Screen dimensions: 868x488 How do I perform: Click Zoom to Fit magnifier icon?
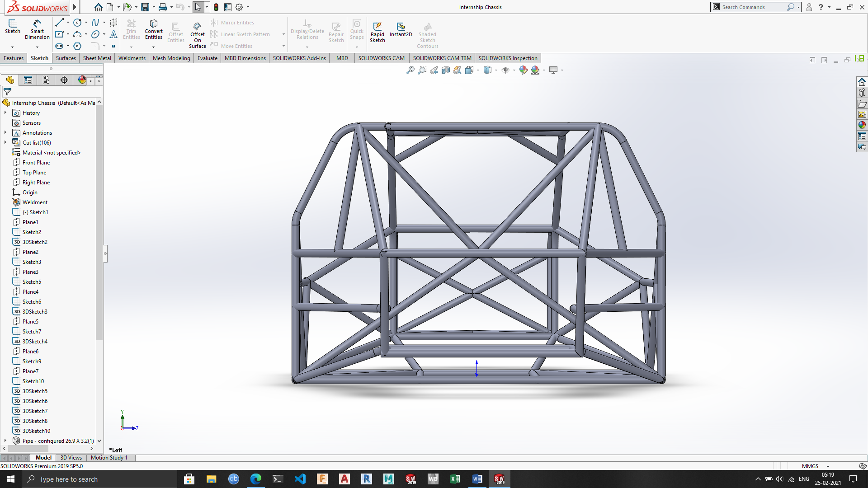[x=410, y=70]
